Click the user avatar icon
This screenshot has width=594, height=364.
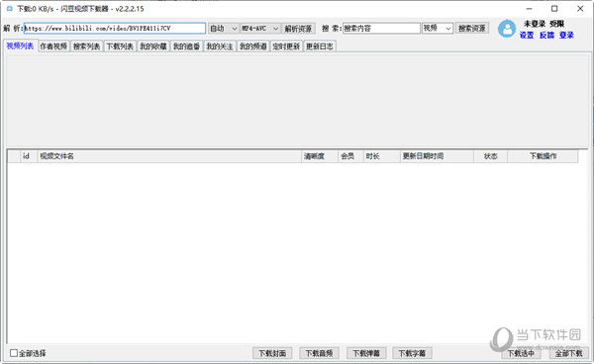click(507, 29)
